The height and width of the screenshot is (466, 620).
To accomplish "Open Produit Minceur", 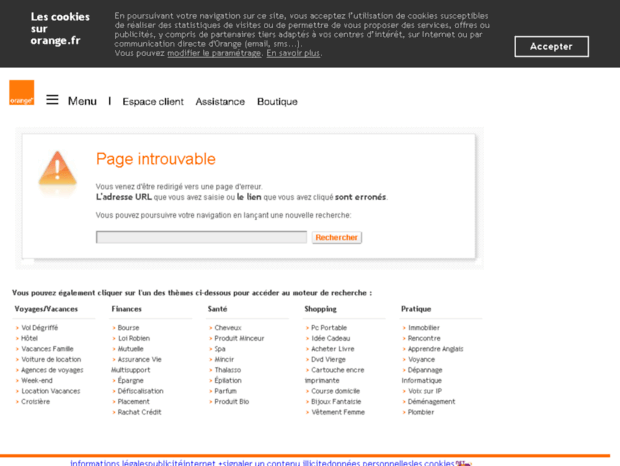I will (x=239, y=338).
